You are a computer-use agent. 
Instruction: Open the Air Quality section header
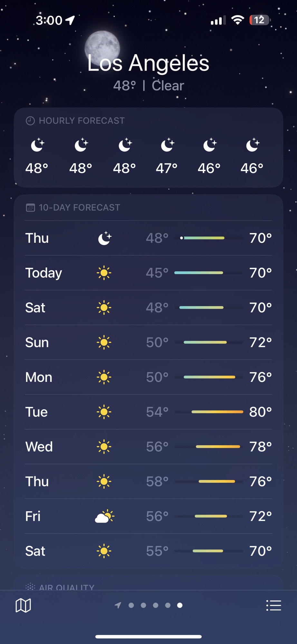point(67,587)
